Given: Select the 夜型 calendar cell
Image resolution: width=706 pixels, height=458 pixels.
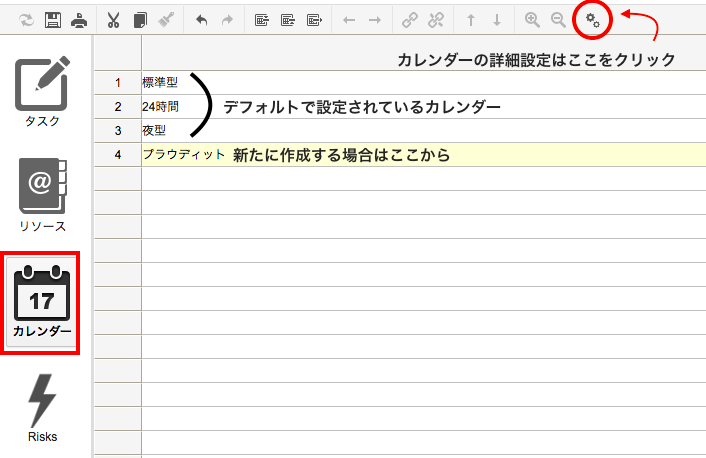Looking at the screenshot, I should (423, 131).
